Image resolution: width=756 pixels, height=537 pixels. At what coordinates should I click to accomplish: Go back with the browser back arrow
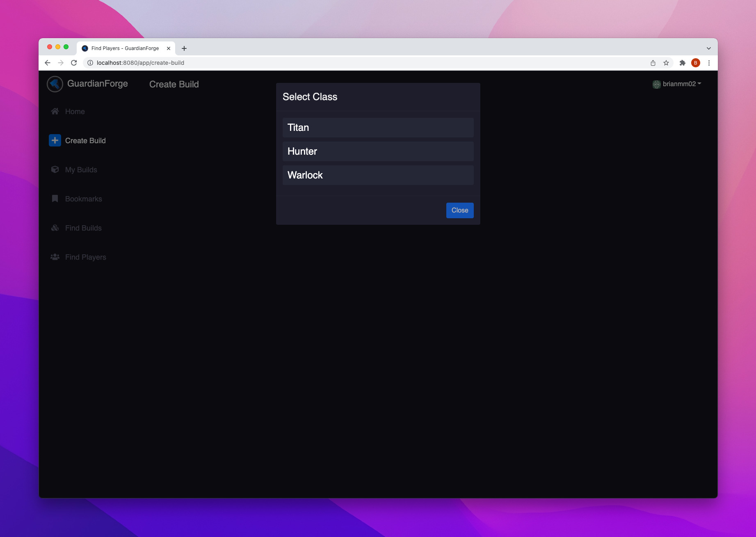(48, 63)
